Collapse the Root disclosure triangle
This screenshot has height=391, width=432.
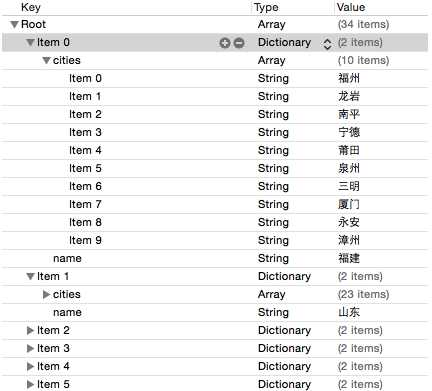coord(14,25)
